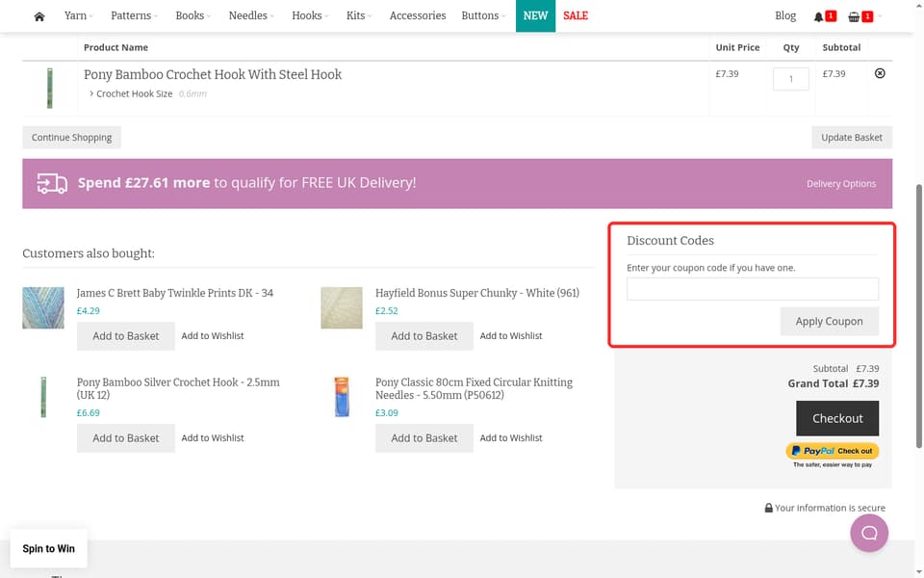Click the page vertical scrollbar
This screenshot has height=578, width=924.
pos(918,316)
